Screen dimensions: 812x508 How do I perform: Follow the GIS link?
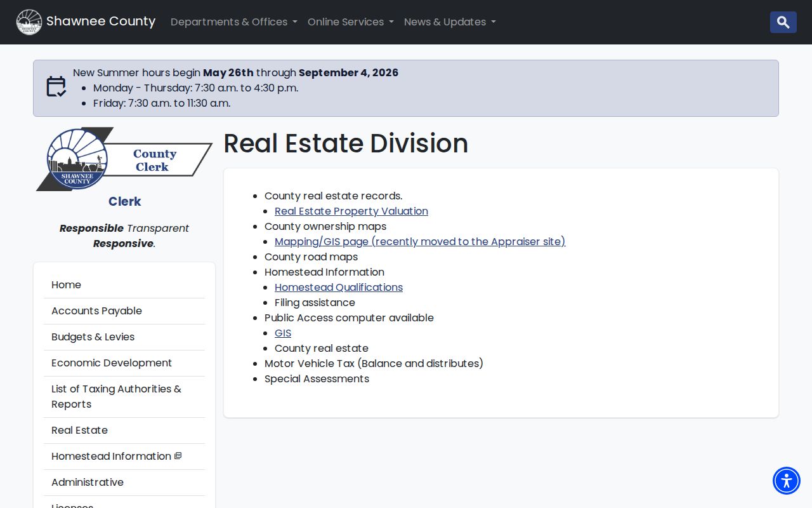pos(283,333)
